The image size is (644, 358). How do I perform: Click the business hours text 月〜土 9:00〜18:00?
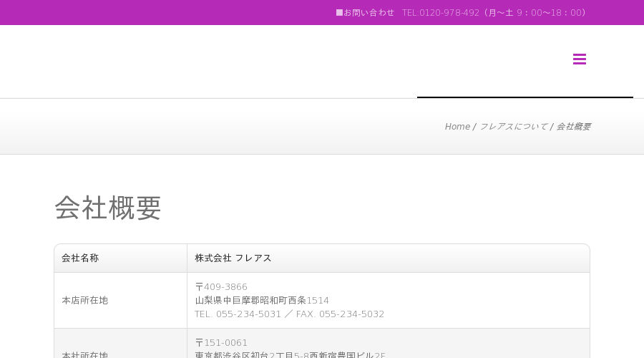click(535, 13)
